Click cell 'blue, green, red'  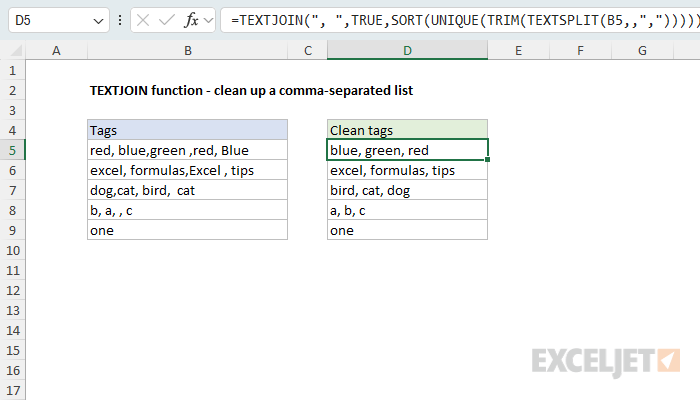click(x=407, y=150)
